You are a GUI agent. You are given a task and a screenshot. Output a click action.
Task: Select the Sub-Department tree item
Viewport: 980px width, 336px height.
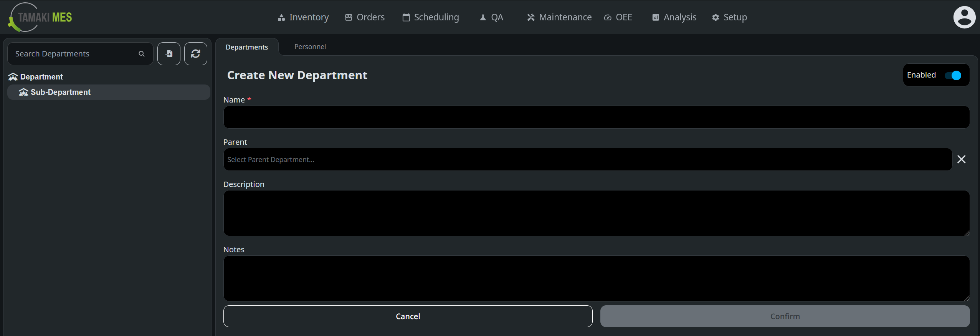pos(61,92)
